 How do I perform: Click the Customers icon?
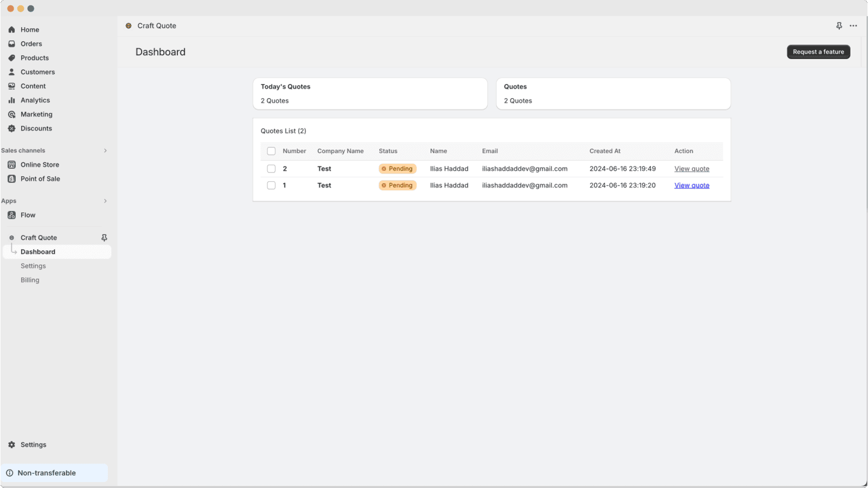[12, 72]
